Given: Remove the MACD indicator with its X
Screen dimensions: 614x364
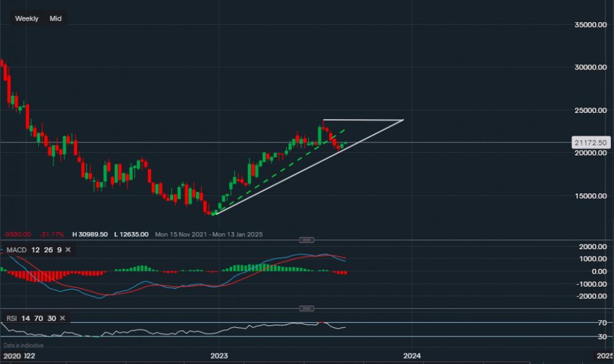Looking at the screenshot, I should pos(68,250).
